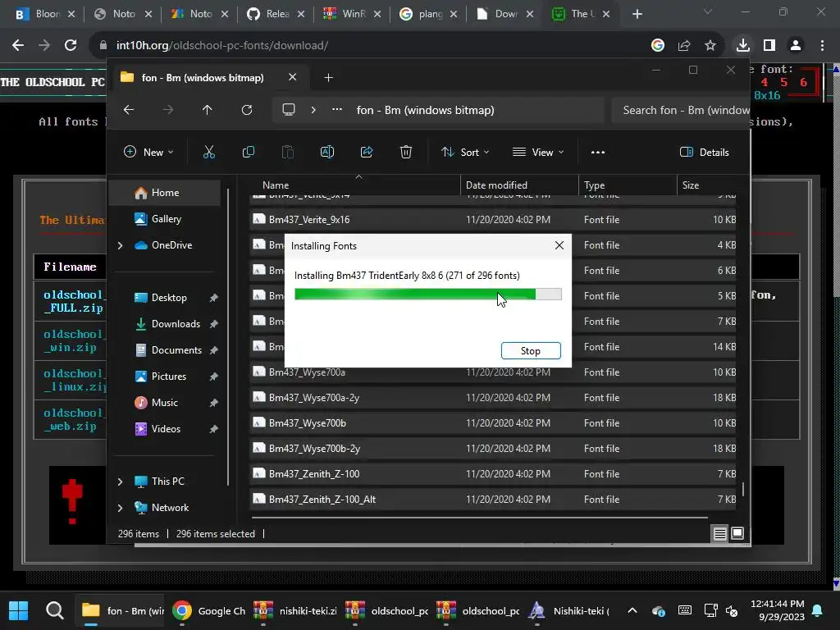
Task: Switch to details list view icon in status bar
Action: (720, 533)
